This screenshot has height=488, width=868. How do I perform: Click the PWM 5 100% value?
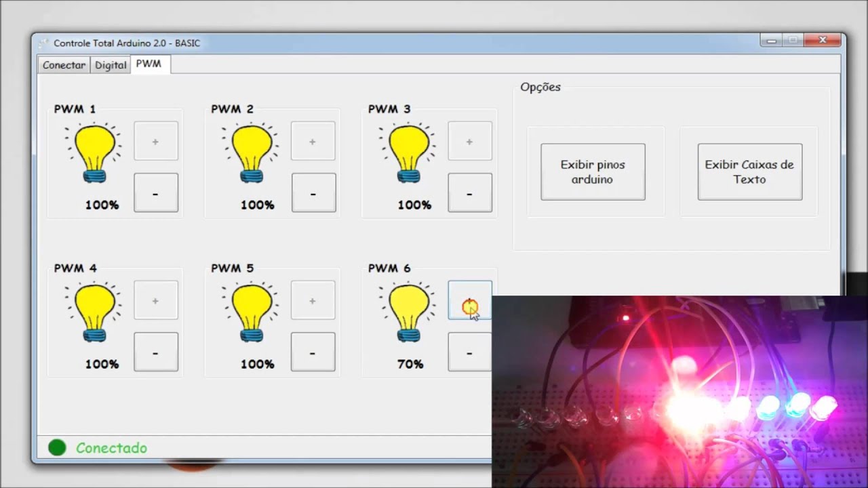258,364
